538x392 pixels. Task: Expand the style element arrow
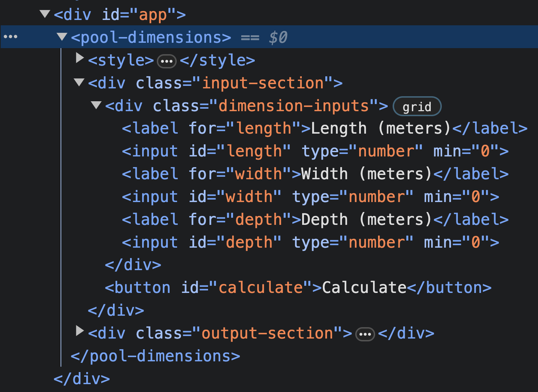click(x=79, y=58)
